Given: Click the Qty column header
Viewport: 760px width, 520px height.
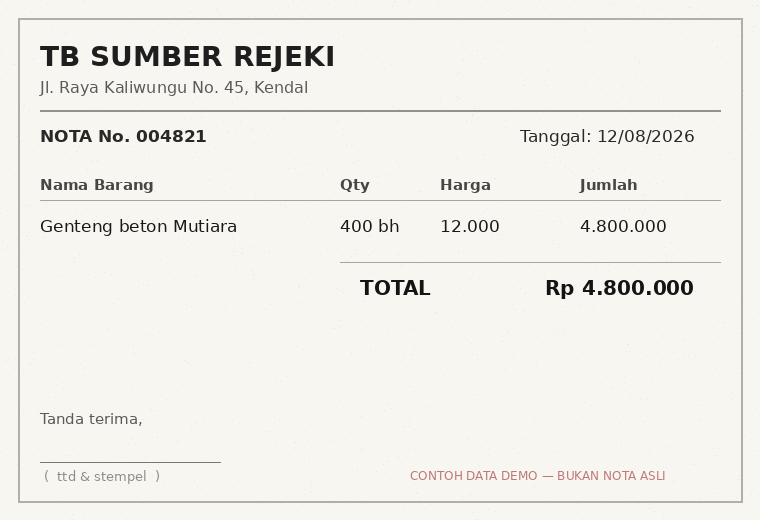Looking at the screenshot, I should click(x=355, y=185).
